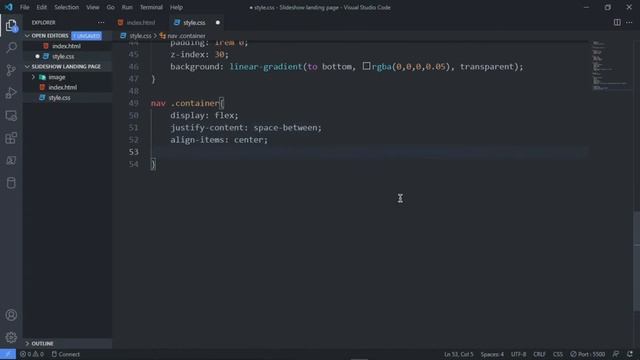
Task: Open Remote Explorer icon in activity bar
Action: coord(11,116)
